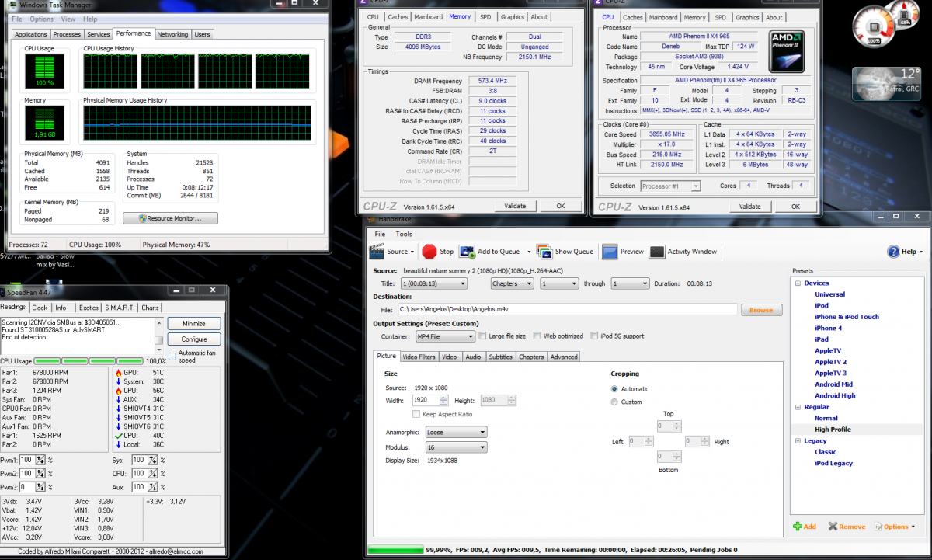
Task: Click the Sys speed spin arrows in SpeedFan
Action: 154,461
